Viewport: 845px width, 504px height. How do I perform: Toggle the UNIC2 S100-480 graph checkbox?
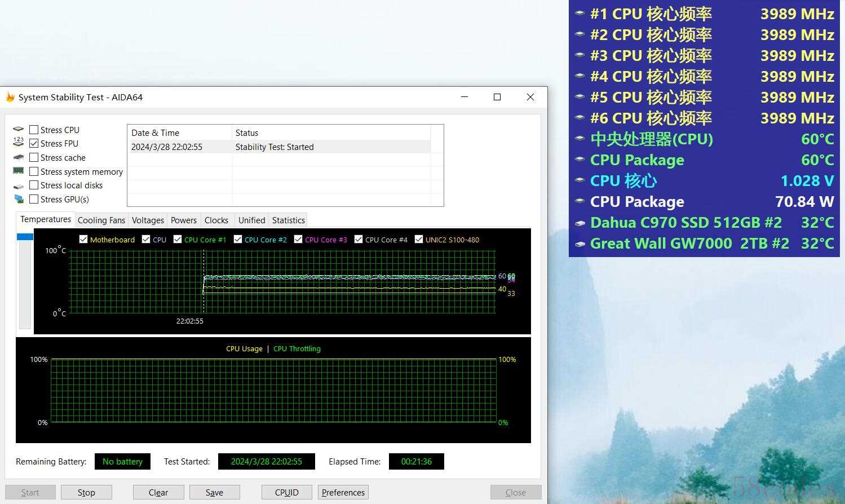click(x=419, y=239)
